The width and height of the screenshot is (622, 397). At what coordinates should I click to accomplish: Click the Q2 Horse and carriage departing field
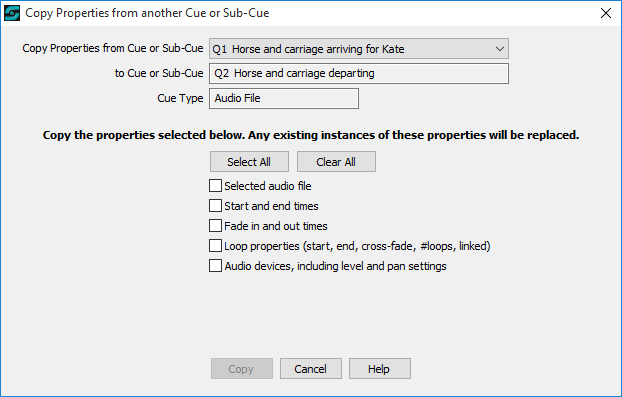359,73
